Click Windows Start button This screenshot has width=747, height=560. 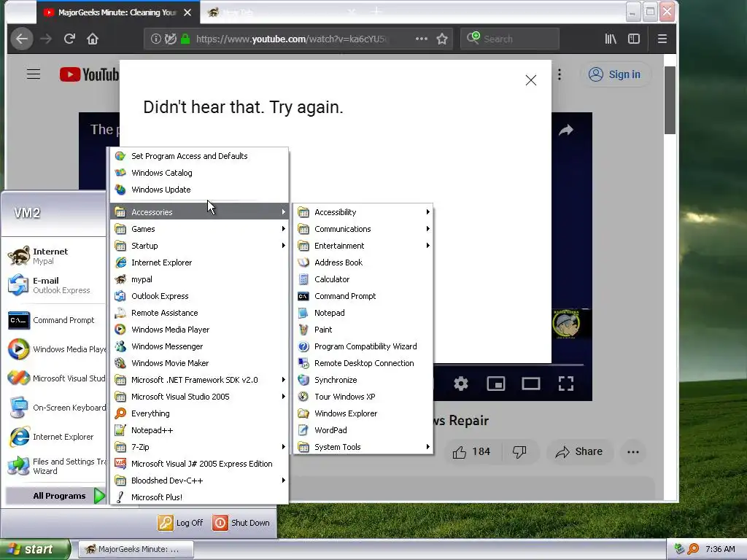[x=35, y=549]
